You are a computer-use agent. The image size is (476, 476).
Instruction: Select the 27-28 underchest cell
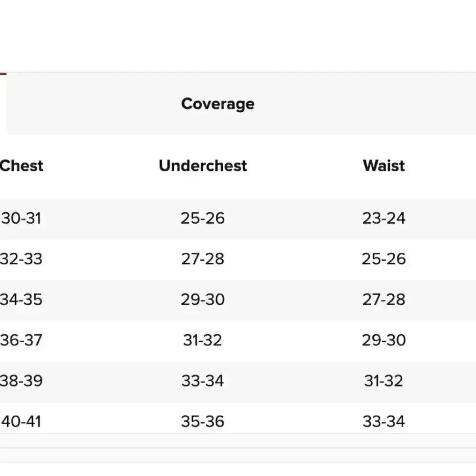(202, 259)
